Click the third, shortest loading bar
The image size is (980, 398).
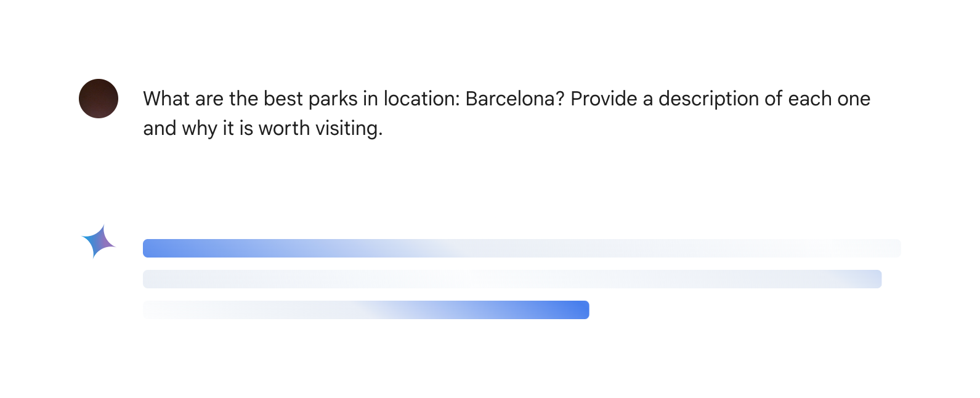click(x=366, y=310)
